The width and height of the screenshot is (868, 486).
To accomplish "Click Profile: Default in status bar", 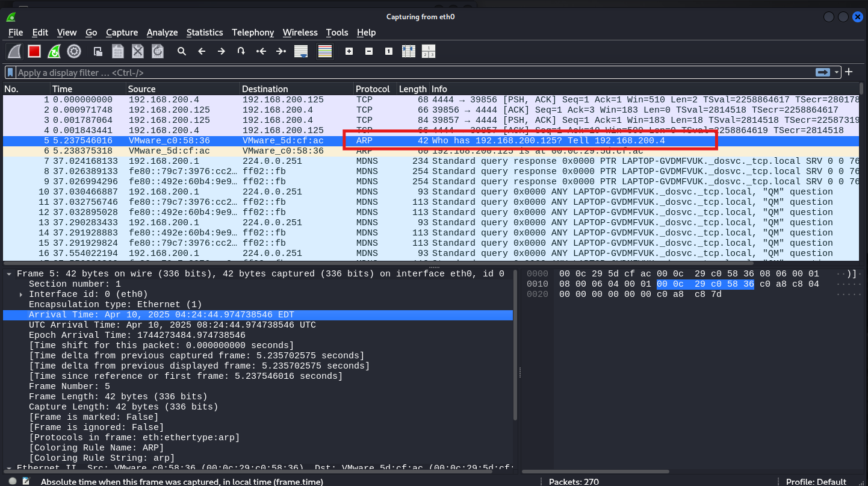I will (x=816, y=482).
